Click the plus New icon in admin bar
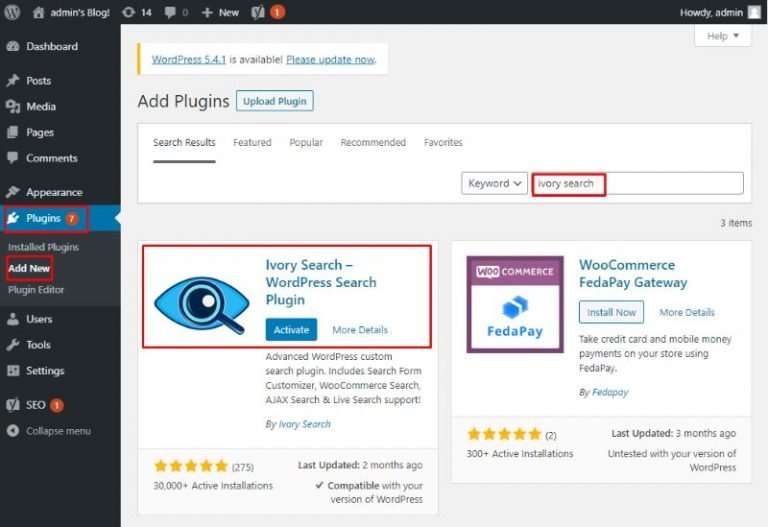Image resolution: width=768 pixels, height=527 pixels. point(207,12)
